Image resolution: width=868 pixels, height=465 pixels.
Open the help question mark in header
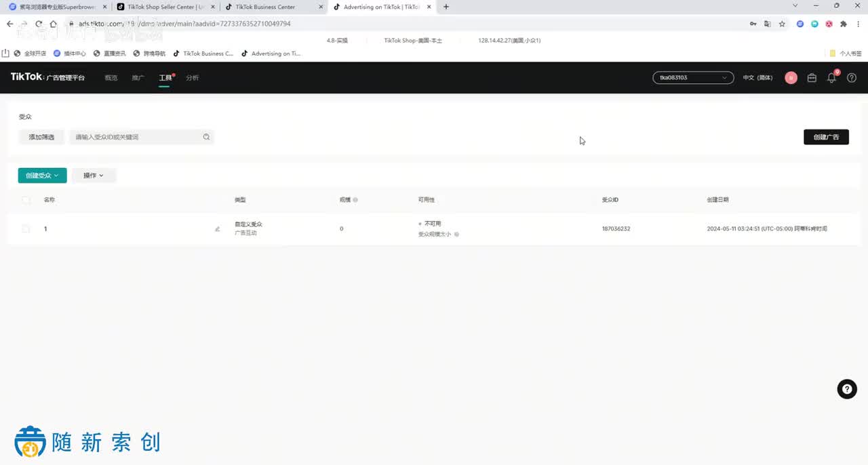click(x=852, y=78)
